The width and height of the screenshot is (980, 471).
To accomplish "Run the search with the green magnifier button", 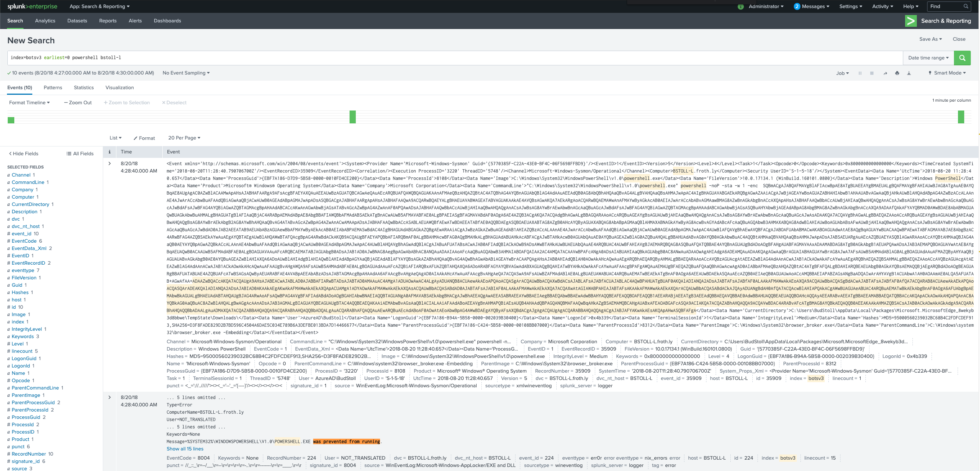I will click(962, 58).
